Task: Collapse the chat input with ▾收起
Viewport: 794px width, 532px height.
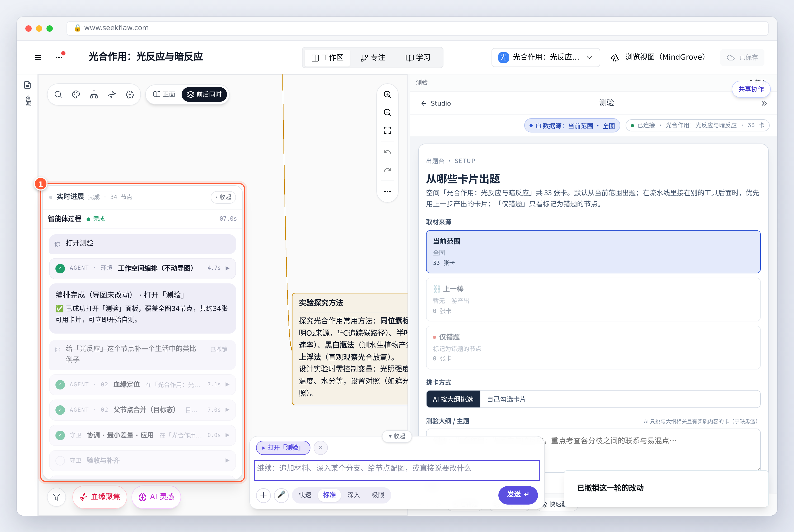Action: pyautogui.click(x=397, y=436)
